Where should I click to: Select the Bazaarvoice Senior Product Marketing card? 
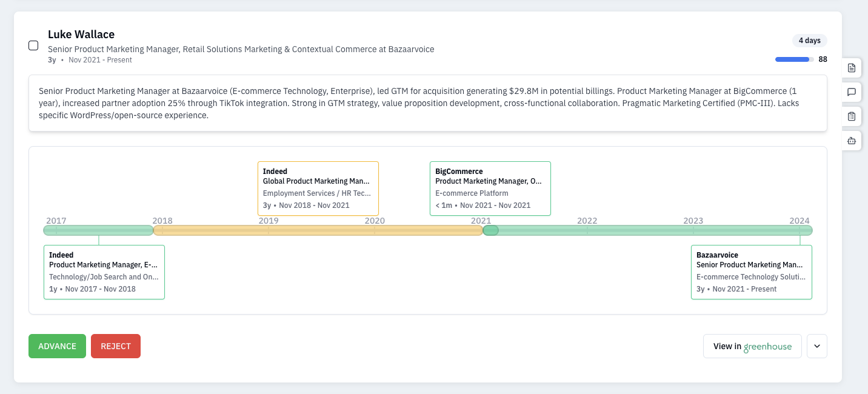(752, 272)
